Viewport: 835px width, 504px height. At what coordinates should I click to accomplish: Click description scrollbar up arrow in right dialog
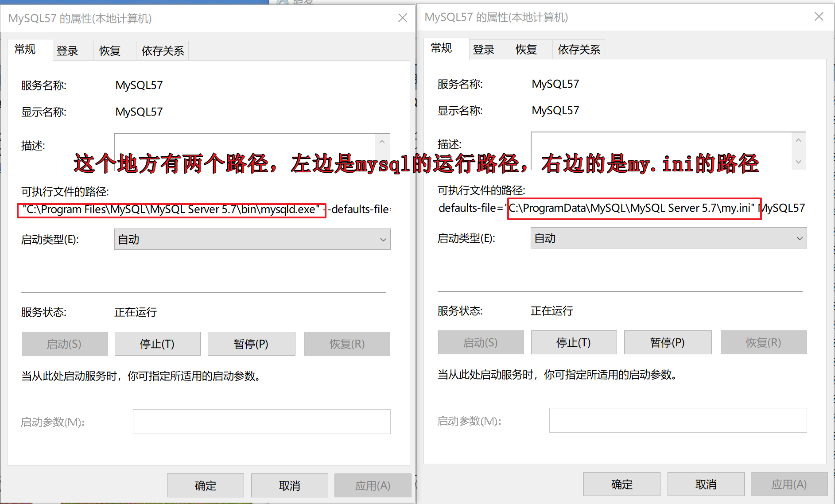[x=798, y=140]
